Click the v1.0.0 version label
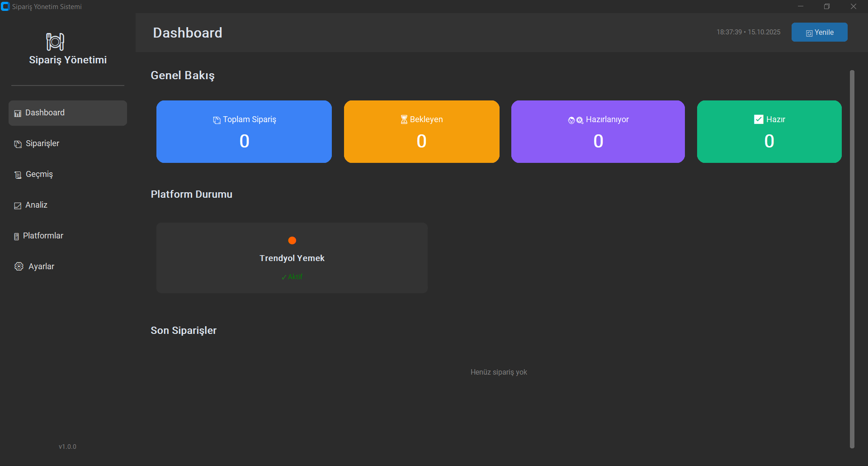 (x=67, y=447)
